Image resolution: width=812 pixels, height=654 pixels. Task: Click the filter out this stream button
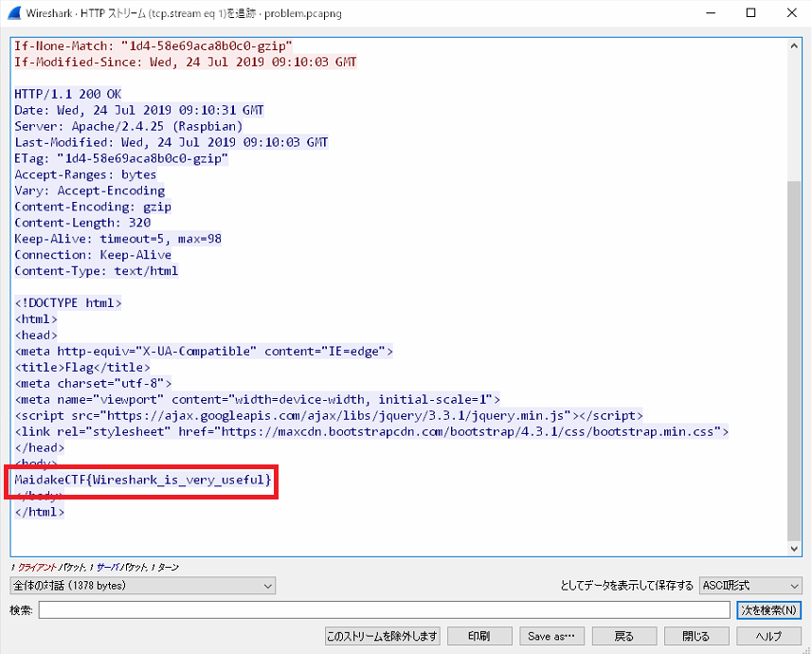(x=383, y=636)
